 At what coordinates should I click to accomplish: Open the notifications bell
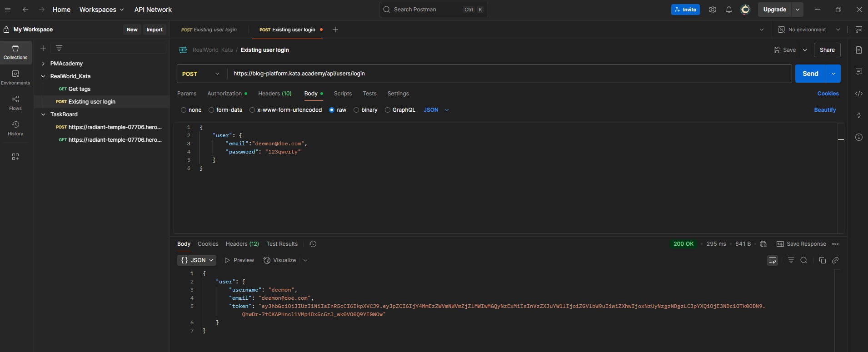coord(729,10)
